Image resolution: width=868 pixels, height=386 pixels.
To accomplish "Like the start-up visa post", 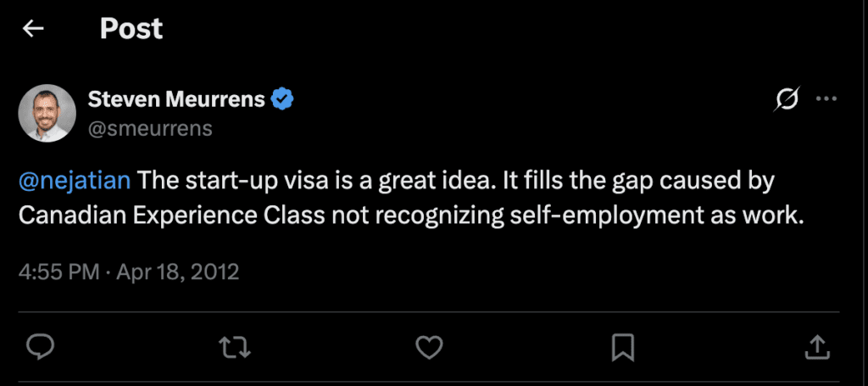I will tap(430, 345).
